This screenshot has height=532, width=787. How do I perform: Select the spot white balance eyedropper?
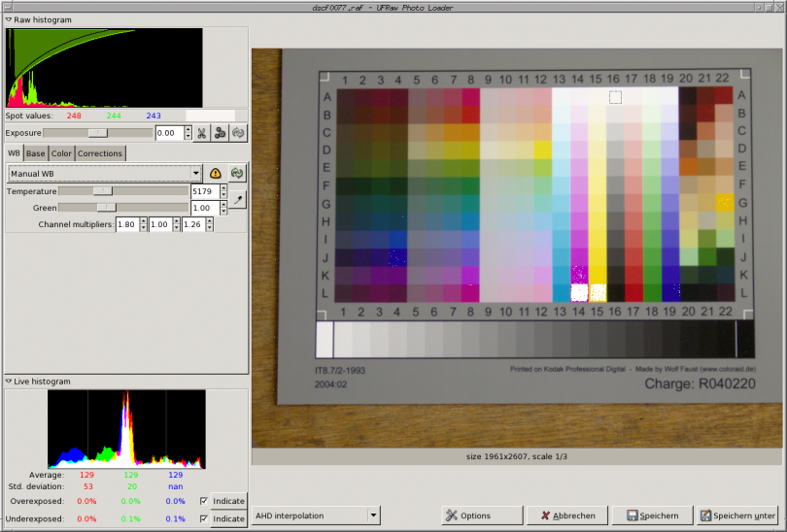tap(236, 199)
